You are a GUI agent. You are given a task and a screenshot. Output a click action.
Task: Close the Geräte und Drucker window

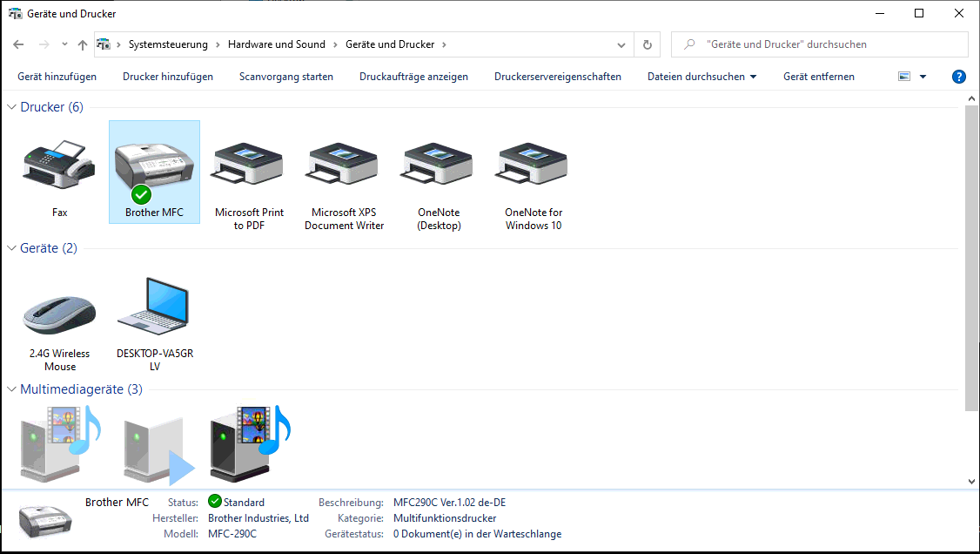click(959, 13)
